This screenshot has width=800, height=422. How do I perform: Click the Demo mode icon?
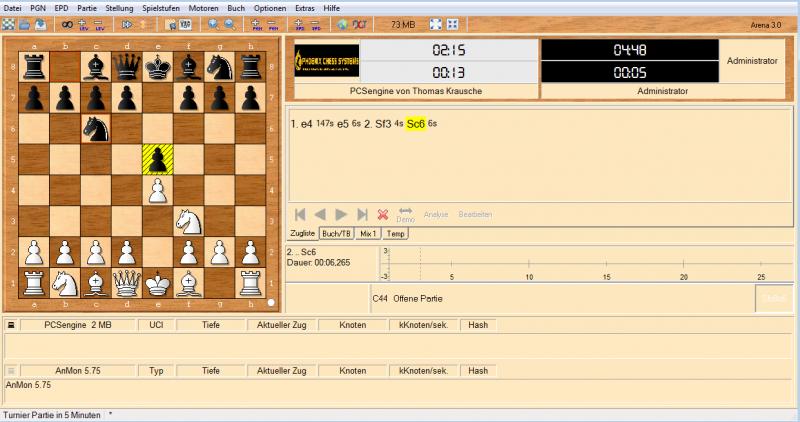[405, 214]
